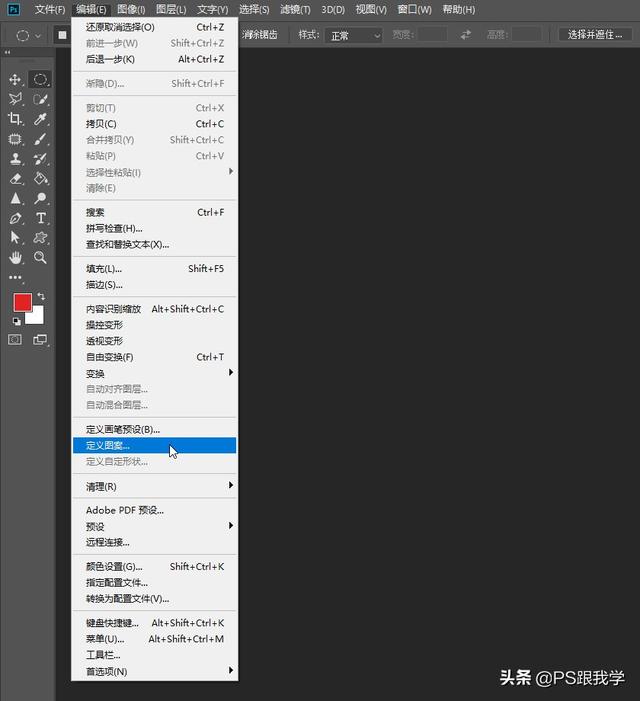The width and height of the screenshot is (640, 701).
Task: Choose 拷贝(C) menu entry
Action: point(155,124)
